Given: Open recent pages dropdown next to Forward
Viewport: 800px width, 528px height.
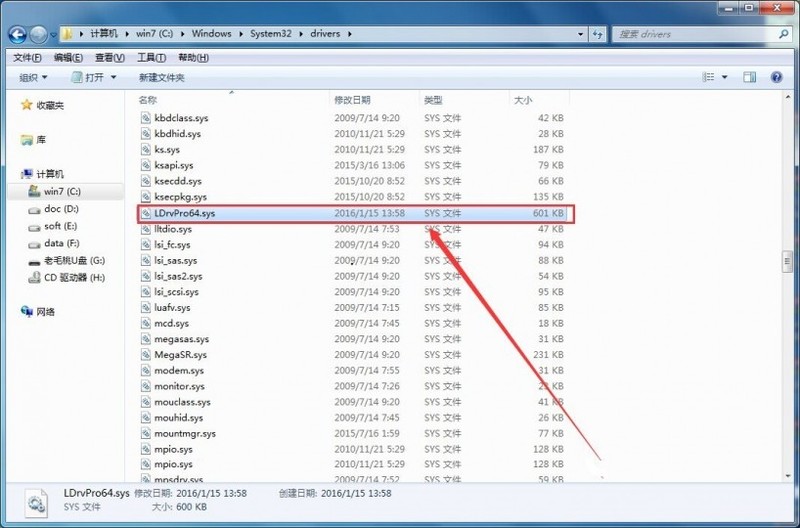Looking at the screenshot, I should click(53, 35).
